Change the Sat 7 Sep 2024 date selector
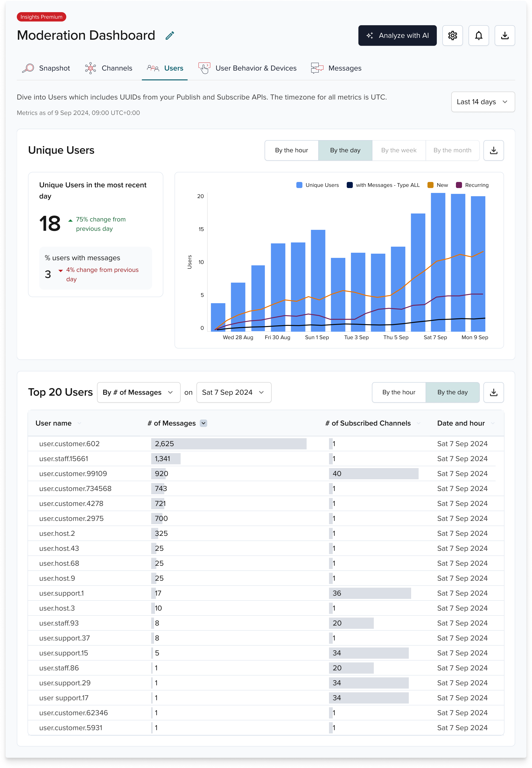 click(x=234, y=392)
